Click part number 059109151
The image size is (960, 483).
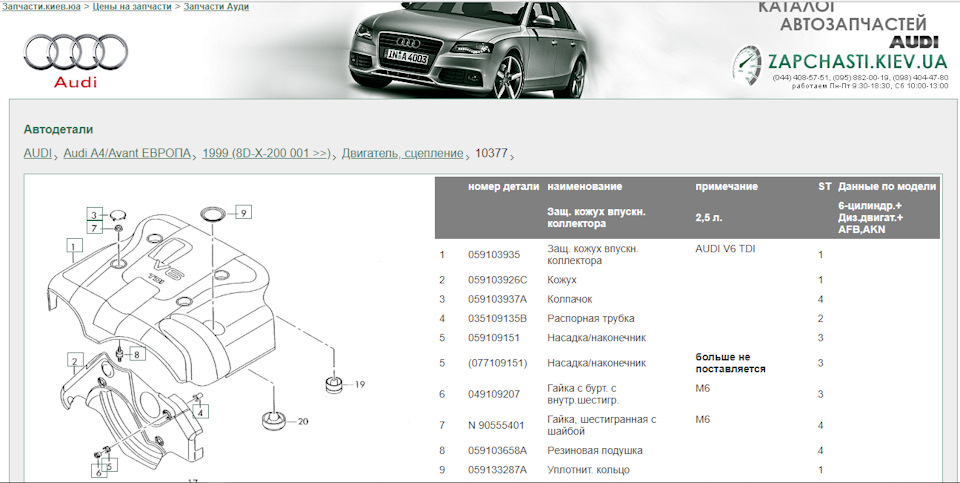(x=494, y=338)
